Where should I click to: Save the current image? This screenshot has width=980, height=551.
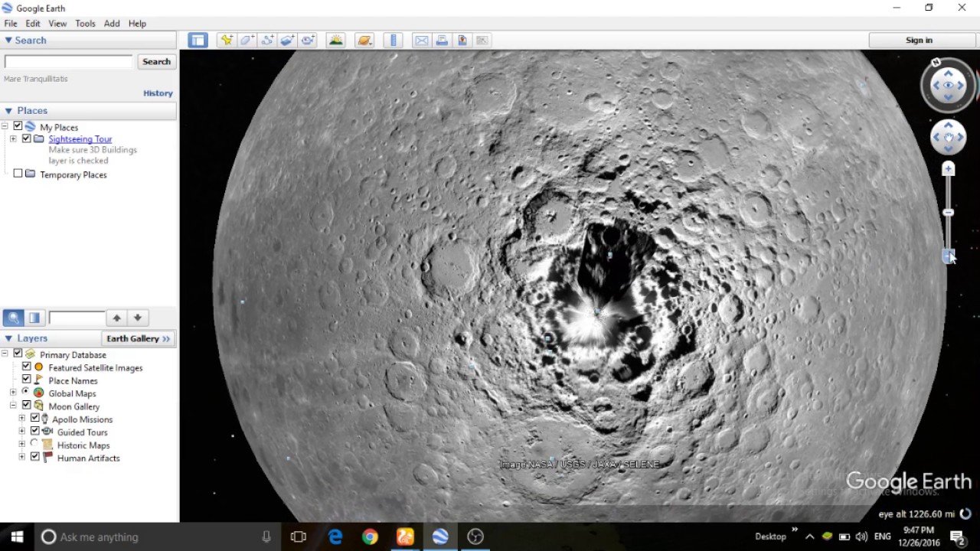click(462, 41)
